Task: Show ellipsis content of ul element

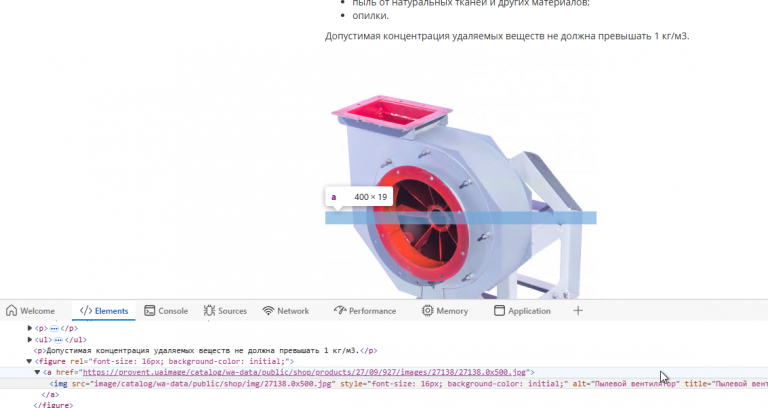Action: coord(58,339)
